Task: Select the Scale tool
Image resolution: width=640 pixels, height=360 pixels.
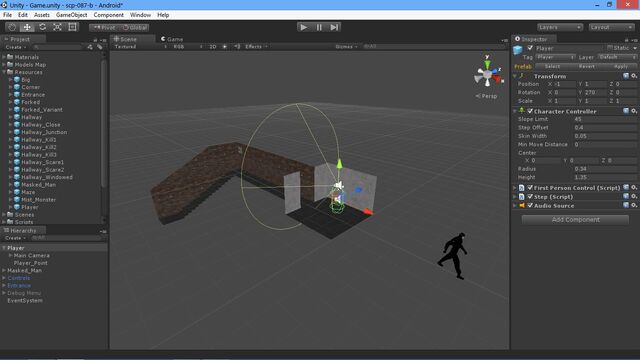Action: click(58, 27)
